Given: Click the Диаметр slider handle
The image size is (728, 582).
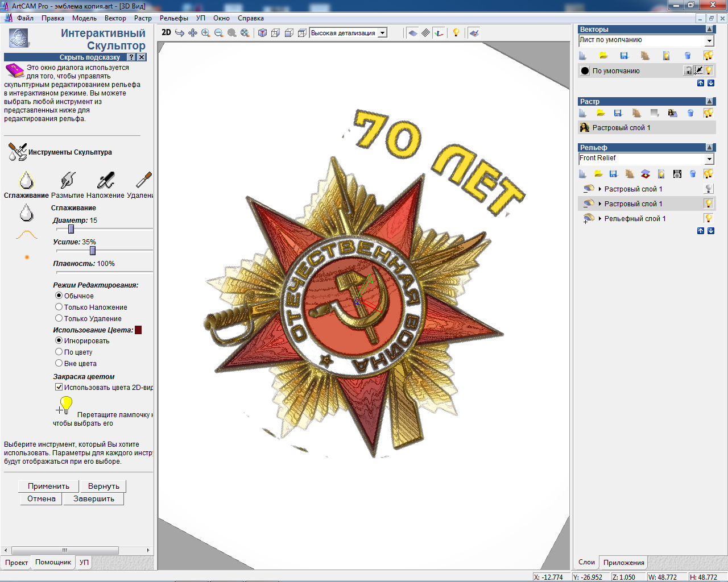Looking at the screenshot, I should tap(71, 229).
